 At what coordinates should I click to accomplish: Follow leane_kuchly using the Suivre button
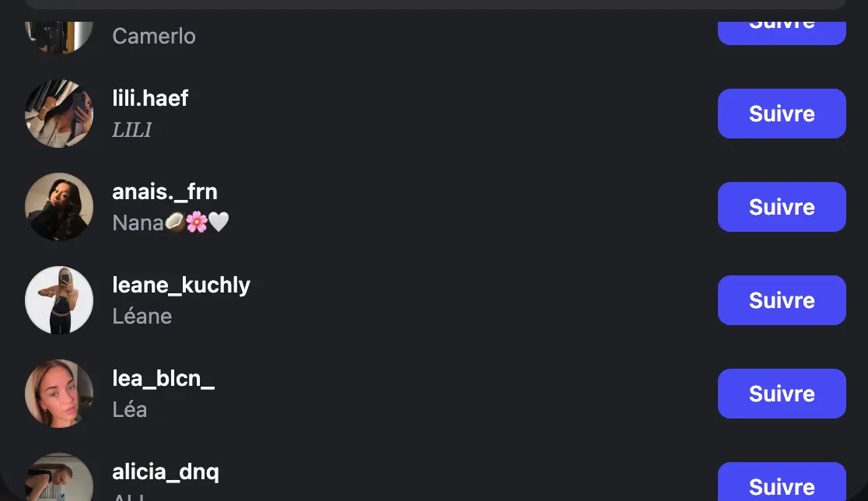(x=781, y=300)
